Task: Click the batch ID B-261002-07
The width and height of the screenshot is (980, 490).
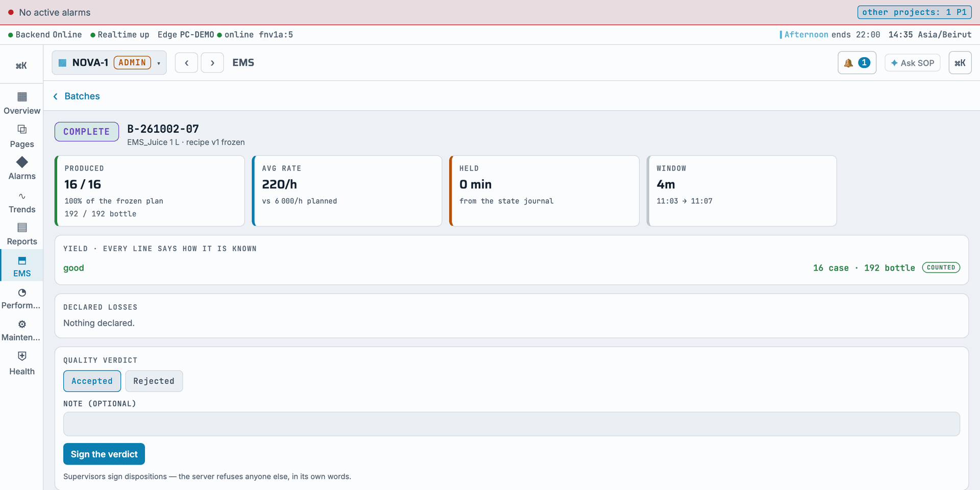Action: [163, 129]
